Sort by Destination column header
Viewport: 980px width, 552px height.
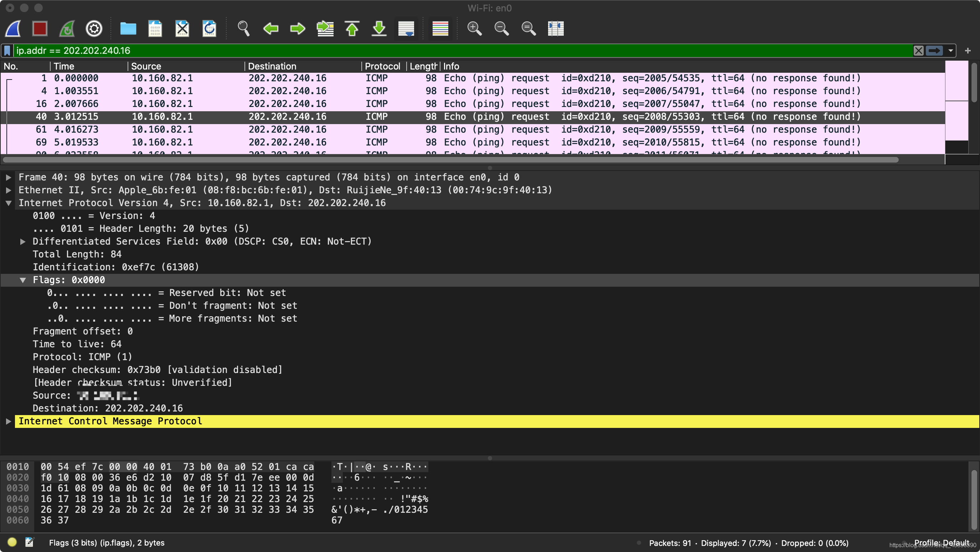click(x=303, y=67)
